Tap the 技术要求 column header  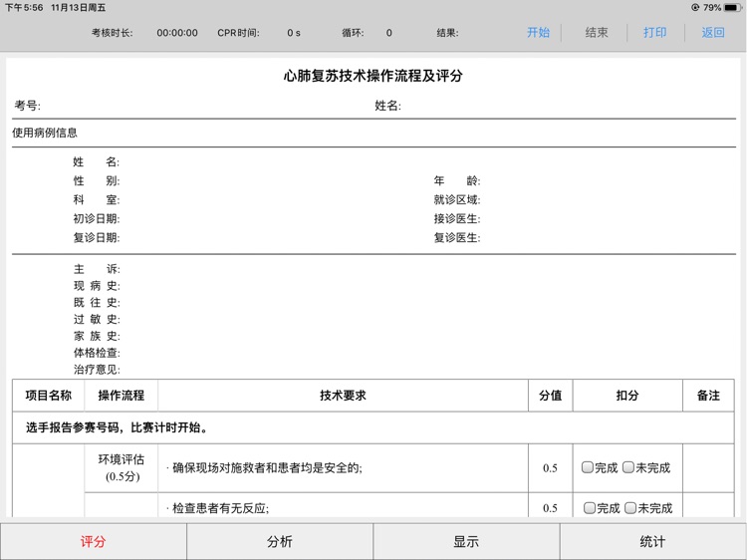[343, 396]
